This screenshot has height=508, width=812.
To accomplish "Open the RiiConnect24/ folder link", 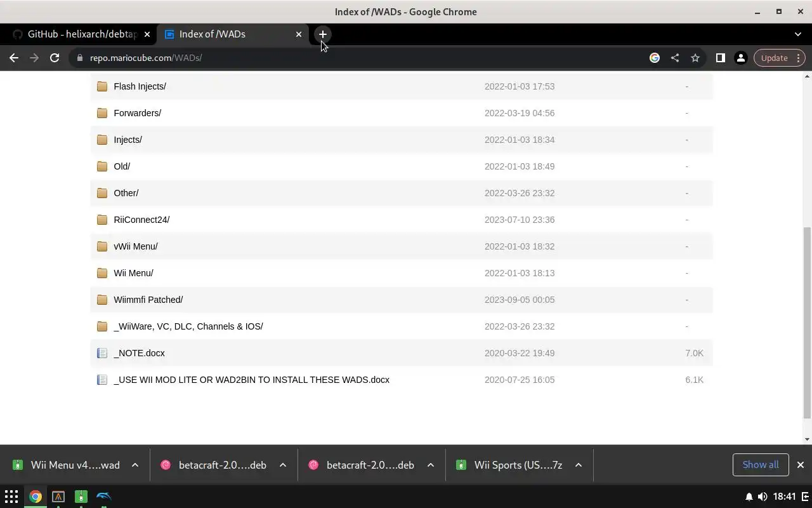I will (141, 220).
